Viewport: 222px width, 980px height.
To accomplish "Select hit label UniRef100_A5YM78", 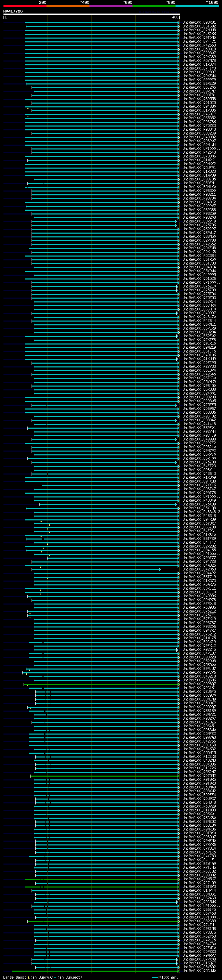I will click(x=199, y=60).
